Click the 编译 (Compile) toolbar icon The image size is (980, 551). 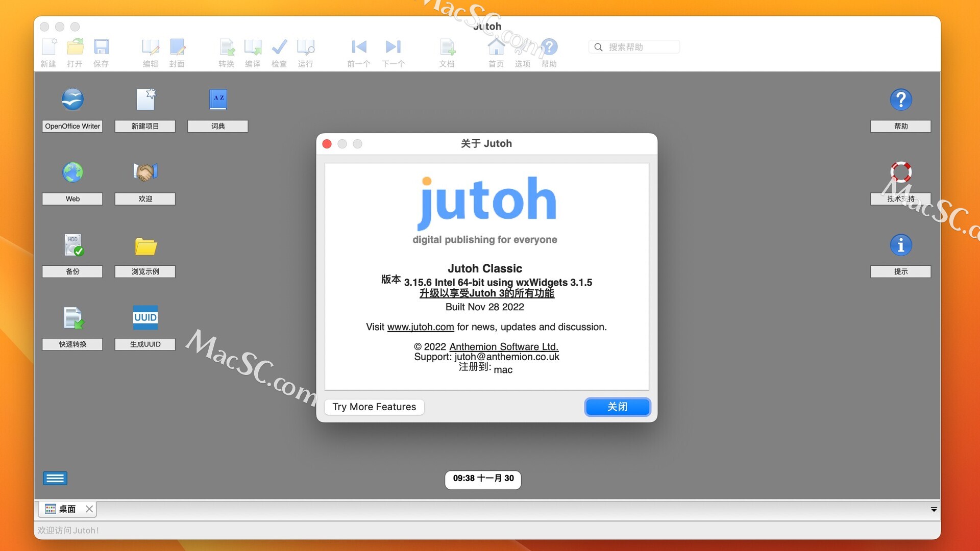click(253, 47)
